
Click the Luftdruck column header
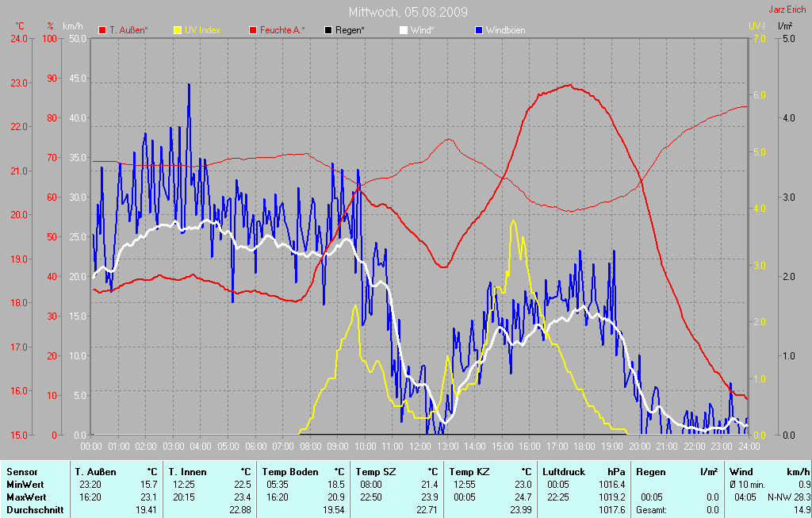pos(564,472)
